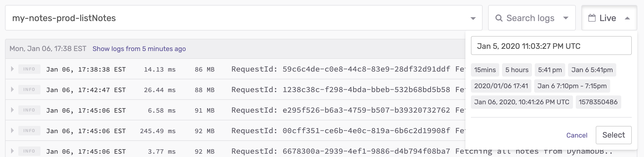Select the 1578350486 timestamp example

598,102
